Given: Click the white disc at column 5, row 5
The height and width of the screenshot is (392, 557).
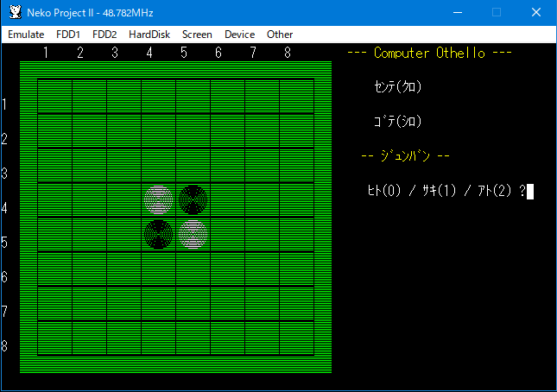Looking at the screenshot, I should tap(193, 234).
